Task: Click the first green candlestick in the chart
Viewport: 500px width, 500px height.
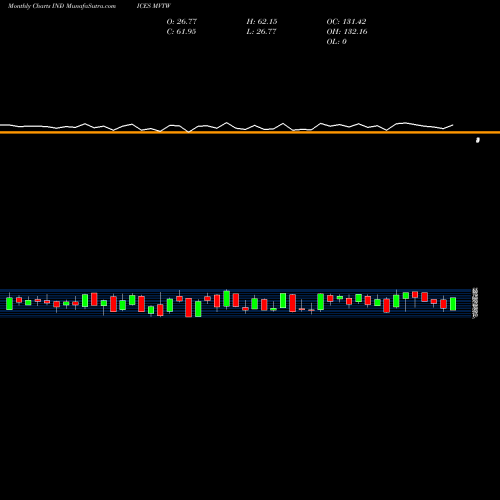Action: pos(9,303)
